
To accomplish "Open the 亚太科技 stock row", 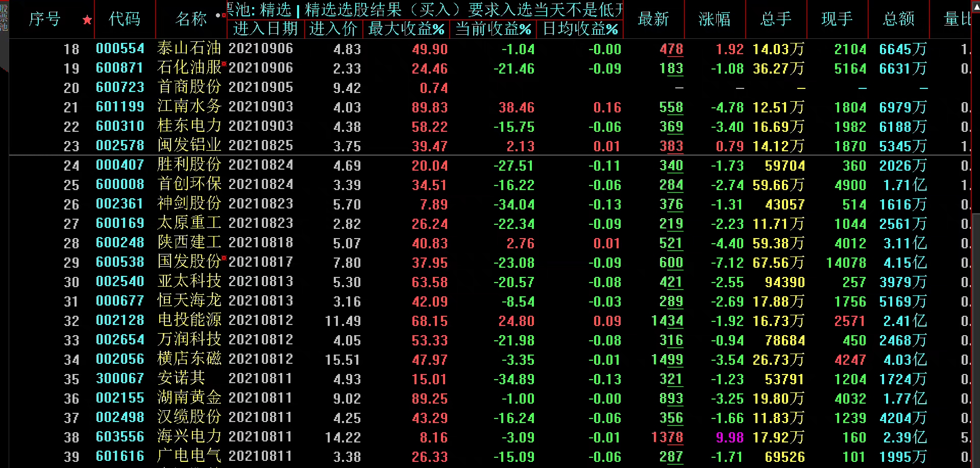I will 189,281.
